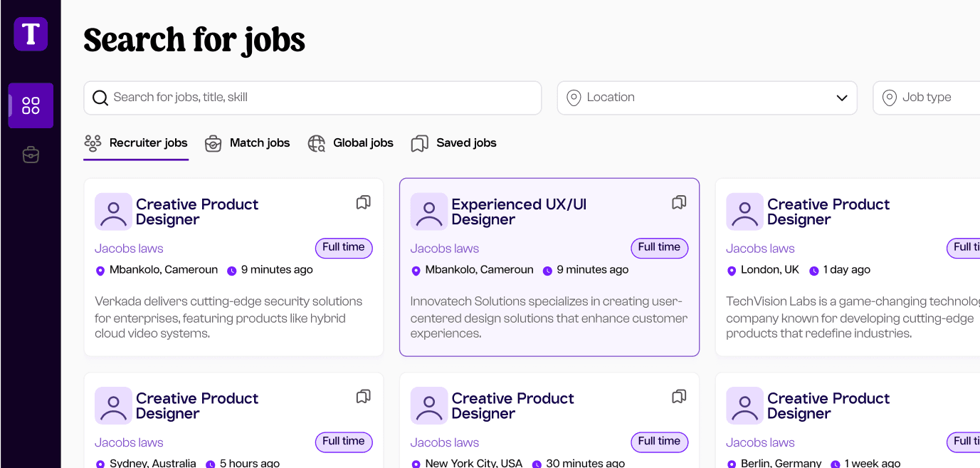Open the Job type dropdown
980x468 pixels.
(927, 98)
